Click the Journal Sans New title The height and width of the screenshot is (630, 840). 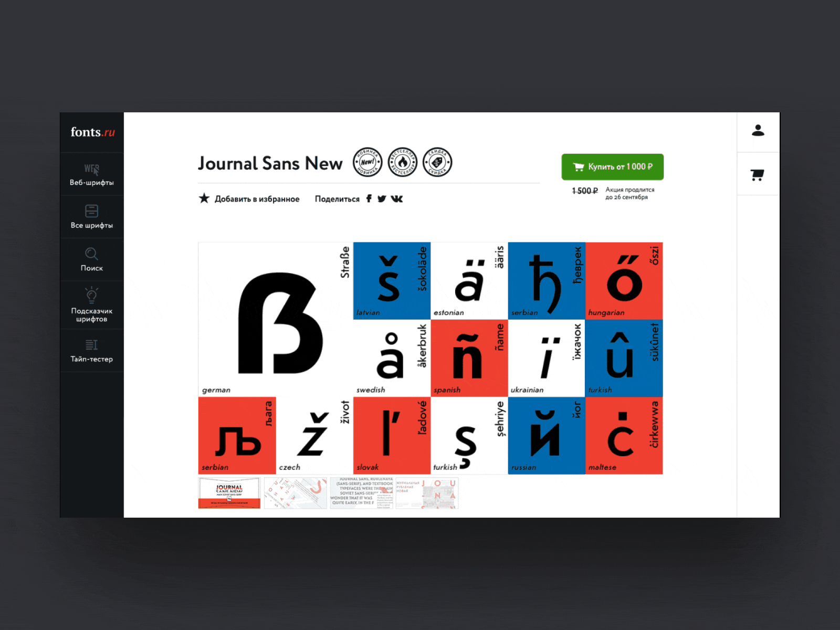point(270,163)
